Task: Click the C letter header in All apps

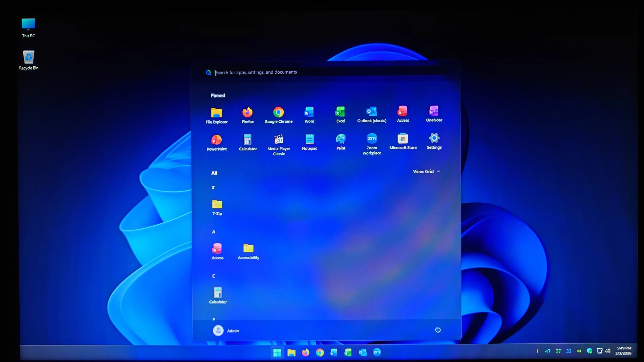Action: click(x=214, y=276)
